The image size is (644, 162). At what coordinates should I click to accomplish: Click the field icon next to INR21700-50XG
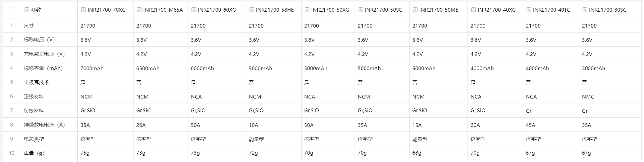[307, 10]
